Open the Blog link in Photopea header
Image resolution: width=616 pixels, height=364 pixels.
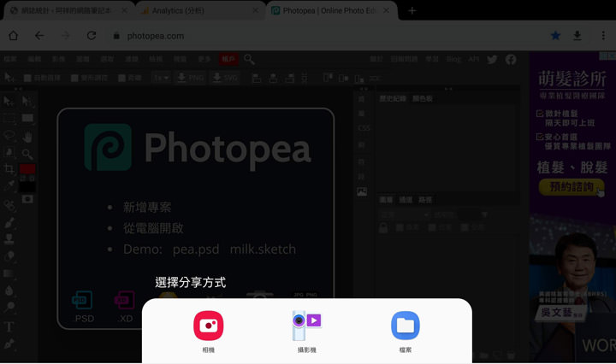coord(453,59)
